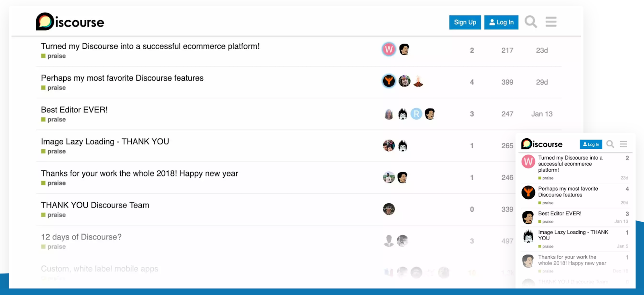Click first avatar on the desktop Image Lazy Loading row
Viewport: 644px width, 295px height.
pyautogui.click(x=389, y=145)
